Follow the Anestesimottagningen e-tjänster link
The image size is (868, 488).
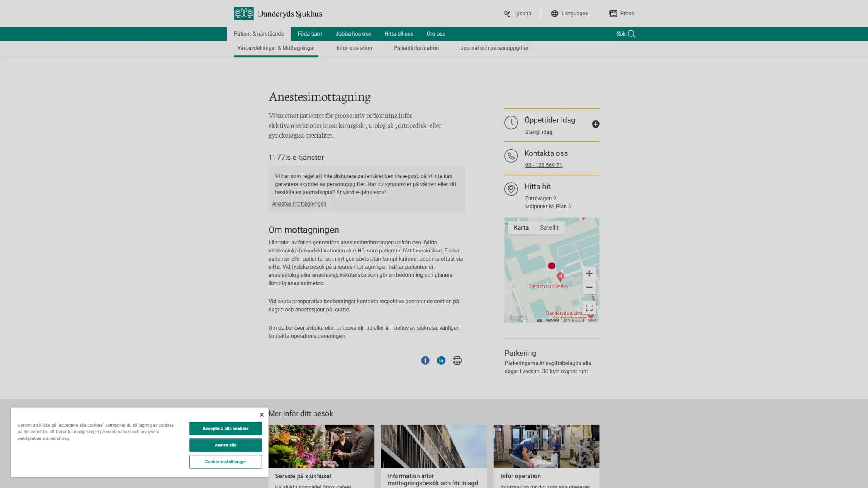tap(299, 204)
